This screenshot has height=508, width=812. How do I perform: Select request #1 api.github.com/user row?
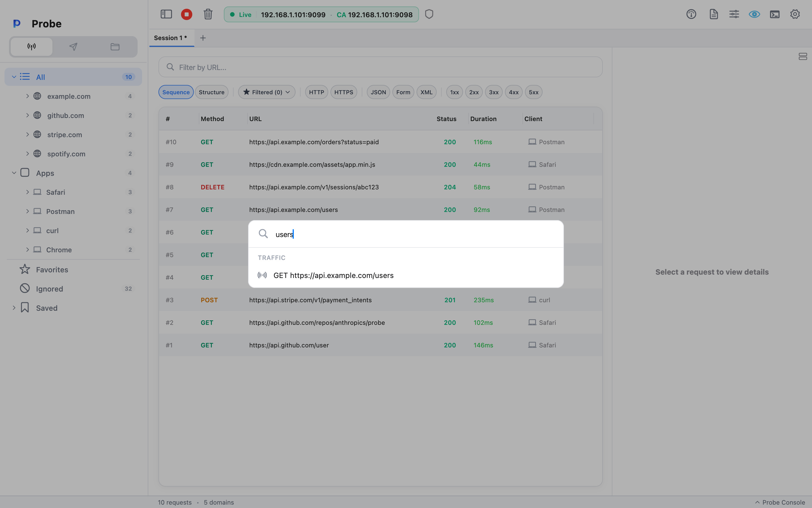381,345
